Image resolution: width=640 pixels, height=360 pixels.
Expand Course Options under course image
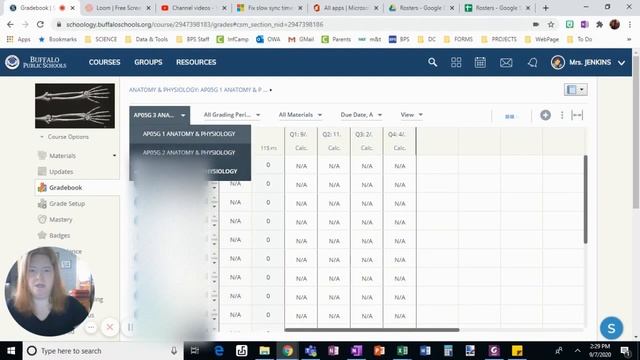click(x=64, y=137)
